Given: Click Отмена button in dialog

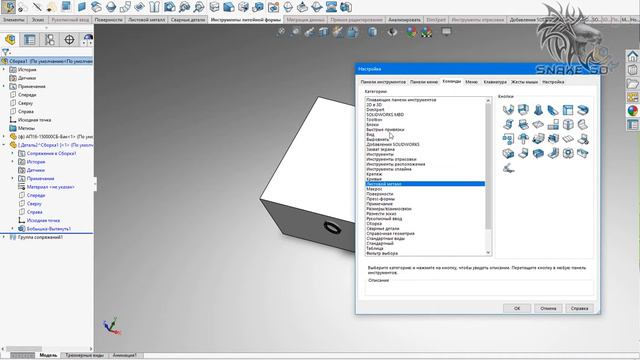Looking at the screenshot, I should click(x=548, y=309).
